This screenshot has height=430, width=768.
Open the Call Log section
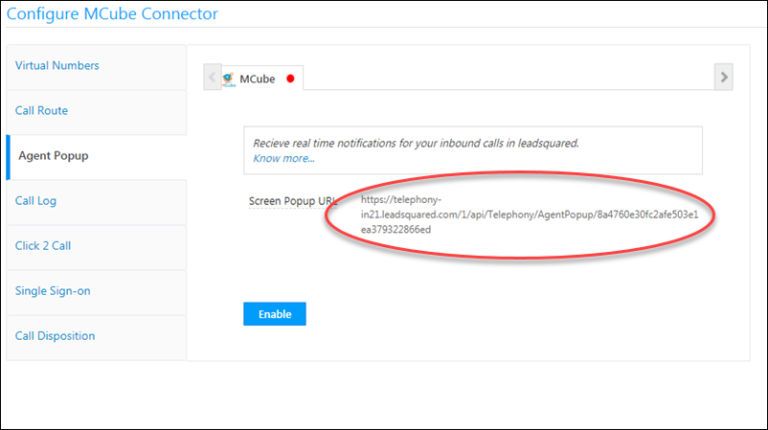point(36,201)
